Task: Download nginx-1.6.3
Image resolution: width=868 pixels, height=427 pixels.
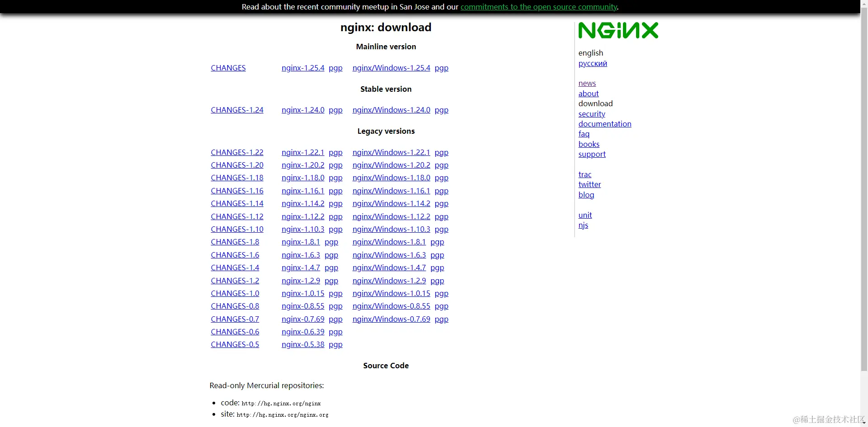Action: pos(301,255)
